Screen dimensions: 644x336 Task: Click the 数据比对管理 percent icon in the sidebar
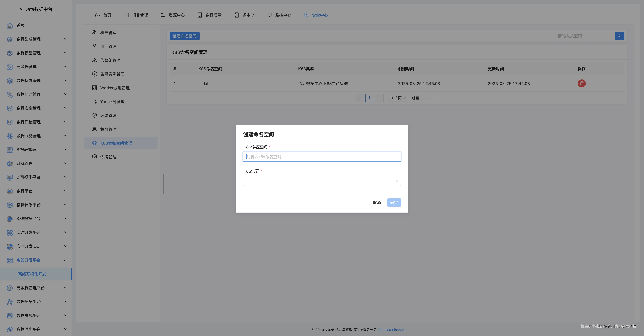click(10, 94)
